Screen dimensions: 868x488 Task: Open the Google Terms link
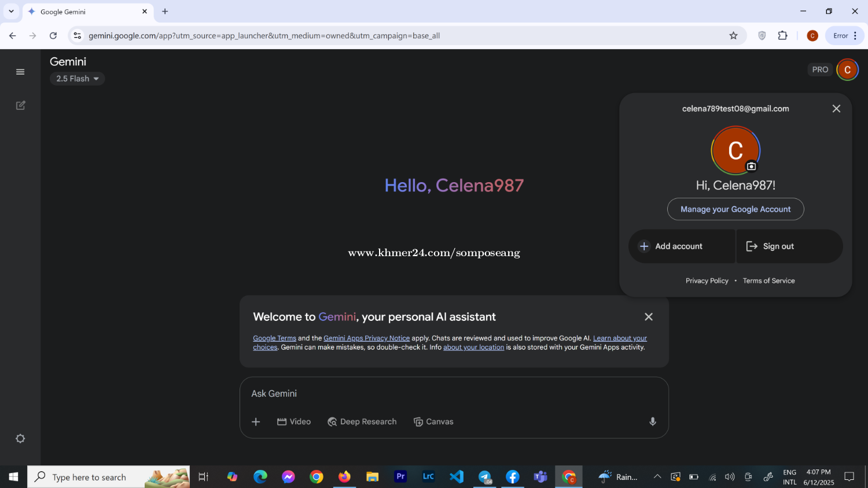274,338
